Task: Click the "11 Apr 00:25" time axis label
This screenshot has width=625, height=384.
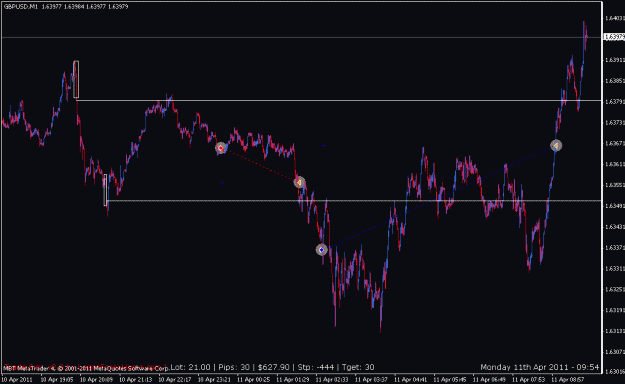Action: click(x=254, y=379)
